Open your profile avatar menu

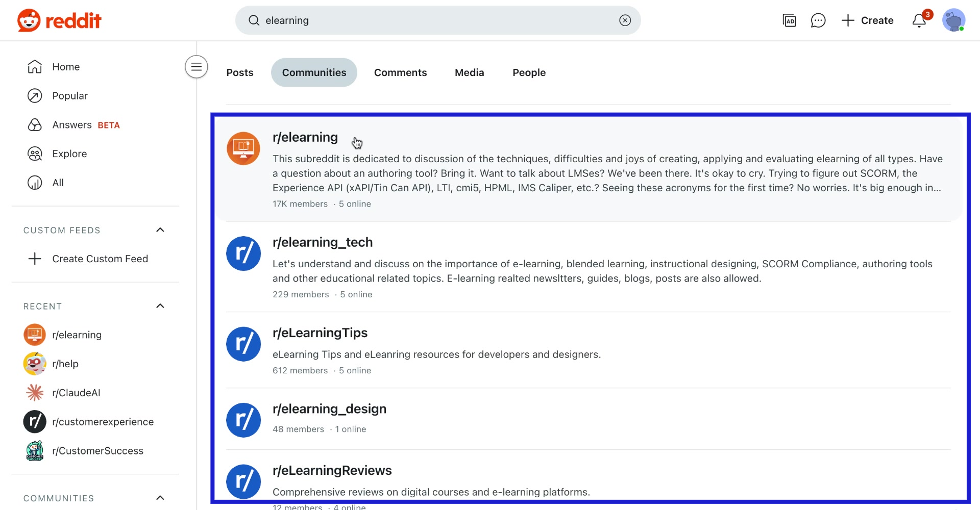954,20
